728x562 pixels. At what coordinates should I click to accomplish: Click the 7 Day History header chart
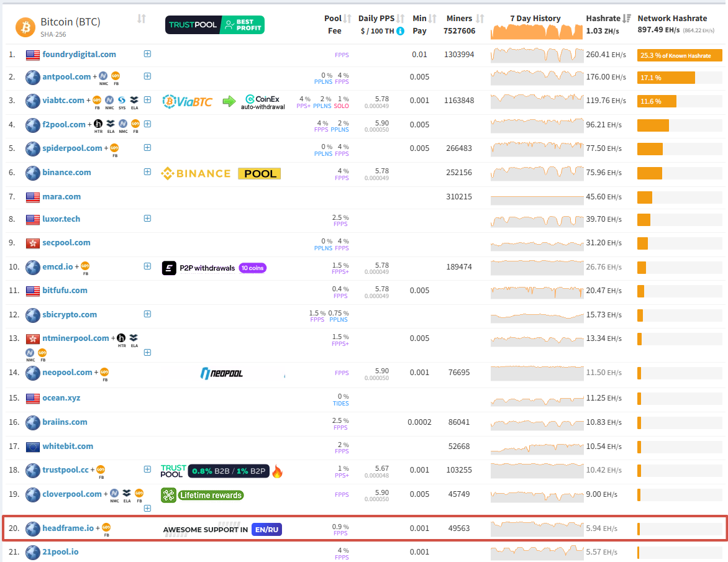pos(536,32)
